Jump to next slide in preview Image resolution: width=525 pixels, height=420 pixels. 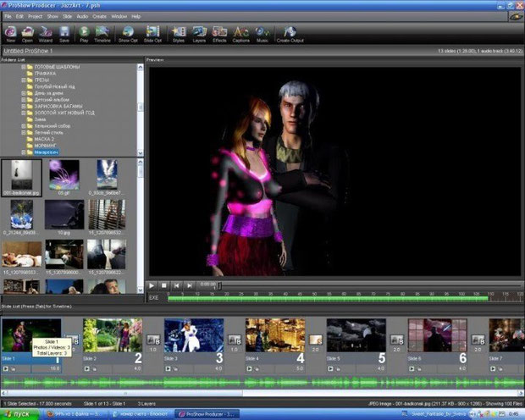coord(189,285)
